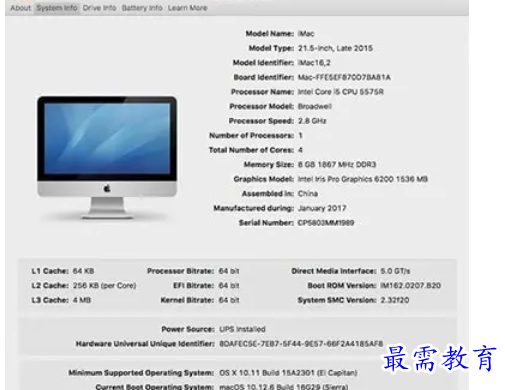Select processor model Broadwell
Viewport: 505px width, 390px height.
(x=315, y=106)
